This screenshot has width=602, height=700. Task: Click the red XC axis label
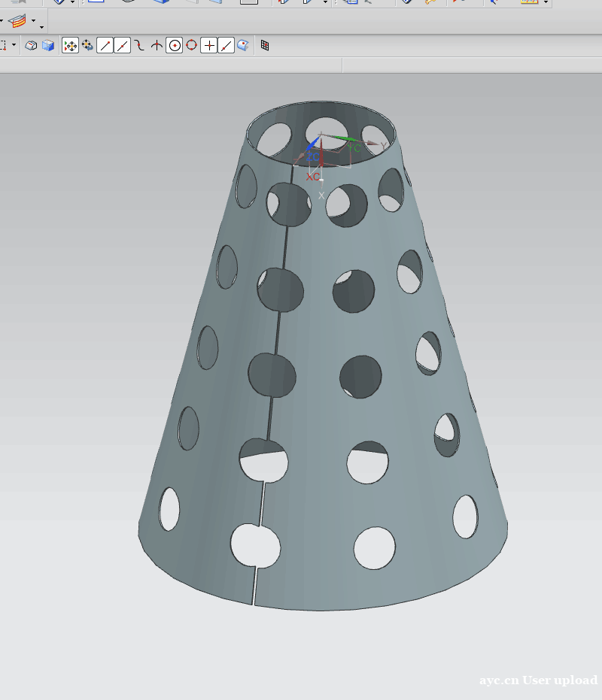pos(312,177)
